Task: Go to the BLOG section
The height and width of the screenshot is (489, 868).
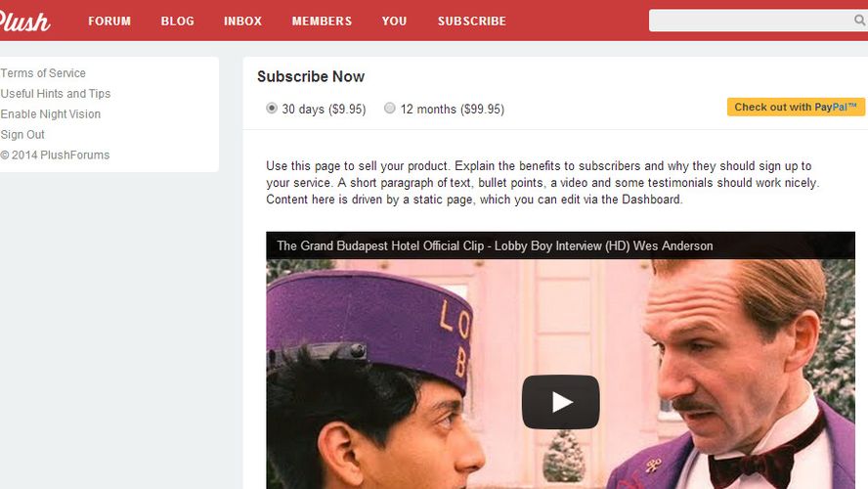Action: coord(178,22)
